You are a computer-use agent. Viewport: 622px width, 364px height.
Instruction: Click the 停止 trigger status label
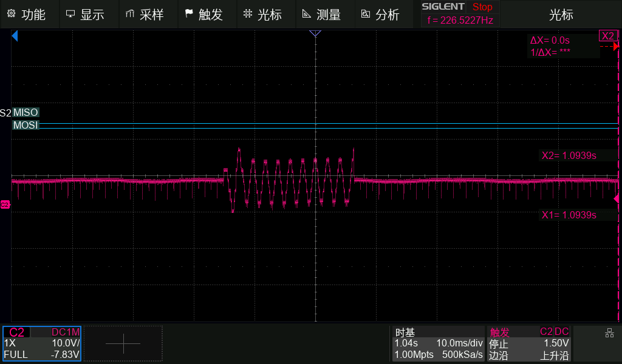(x=499, y=344)
